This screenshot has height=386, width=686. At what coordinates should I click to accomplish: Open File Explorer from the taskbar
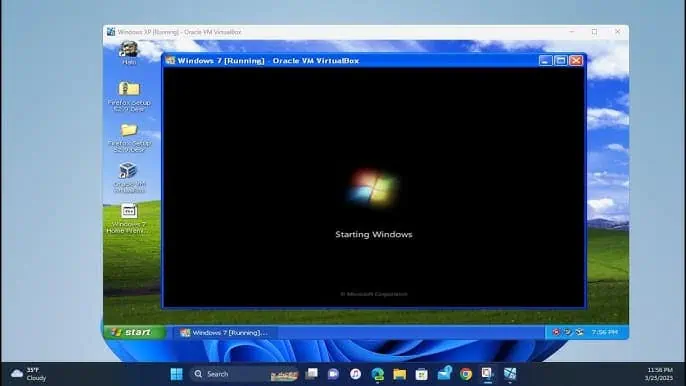[399, 374]
